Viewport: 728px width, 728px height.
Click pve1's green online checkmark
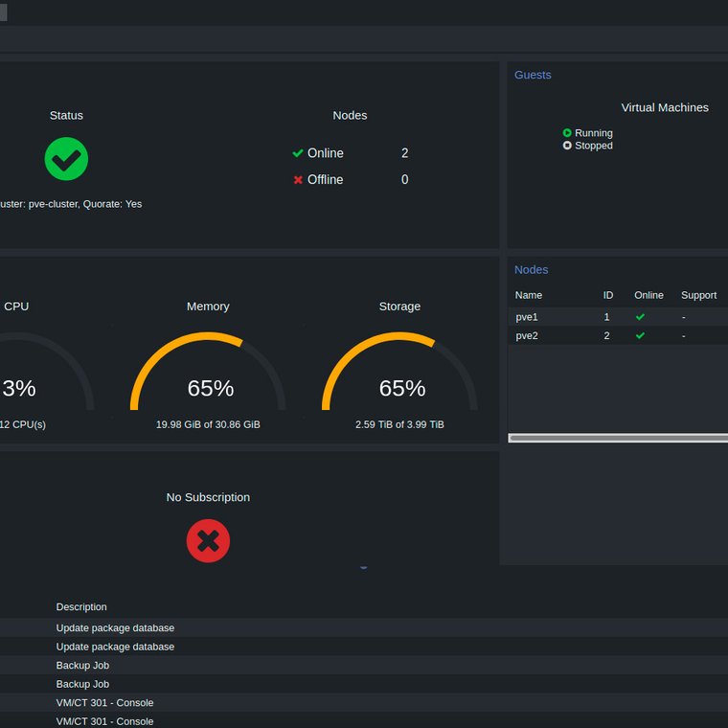640,317
